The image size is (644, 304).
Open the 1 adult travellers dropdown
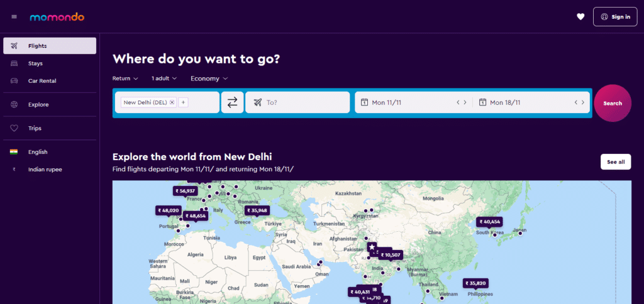point(164,79)
